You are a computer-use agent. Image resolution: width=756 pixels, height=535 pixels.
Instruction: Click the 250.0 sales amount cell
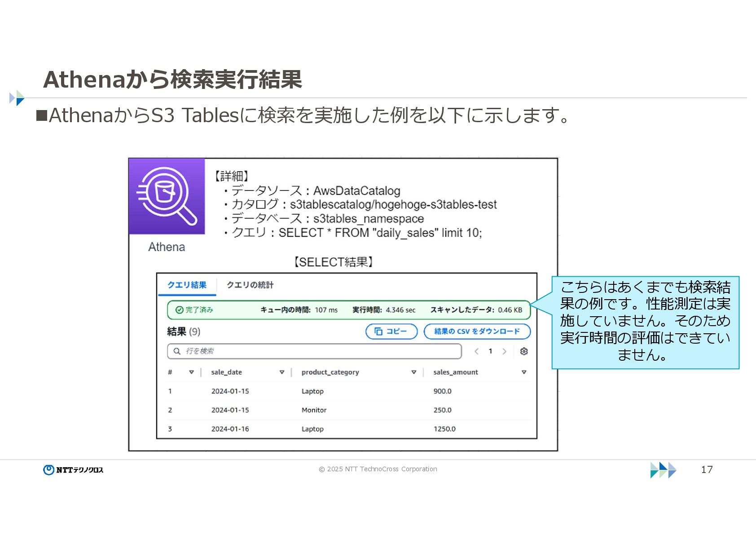(x=443, y=410)
